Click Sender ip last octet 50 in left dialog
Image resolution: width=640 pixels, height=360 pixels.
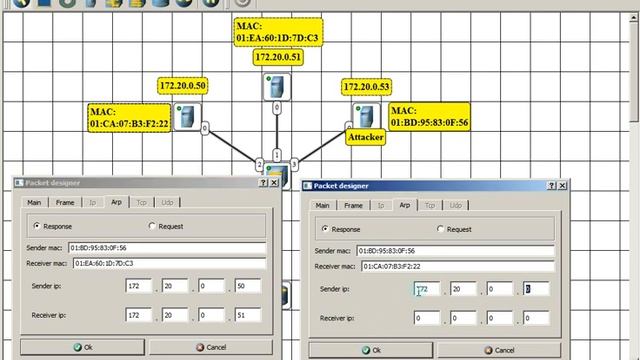(x=248, y=286)
